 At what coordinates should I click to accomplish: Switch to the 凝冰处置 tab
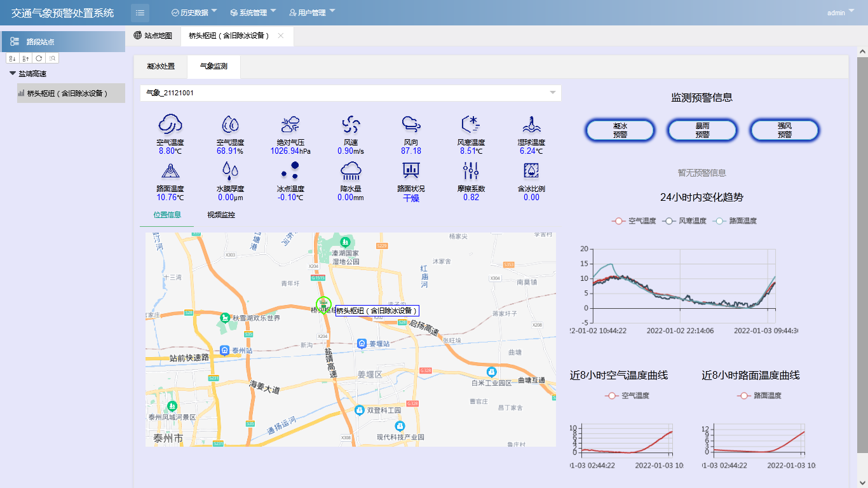click(160, 66)
